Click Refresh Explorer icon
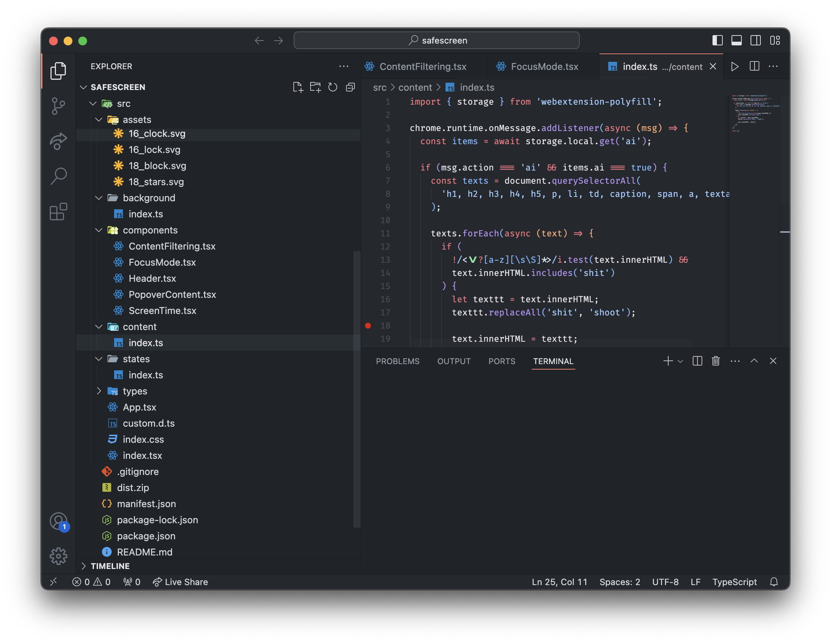 pos(332,87)
